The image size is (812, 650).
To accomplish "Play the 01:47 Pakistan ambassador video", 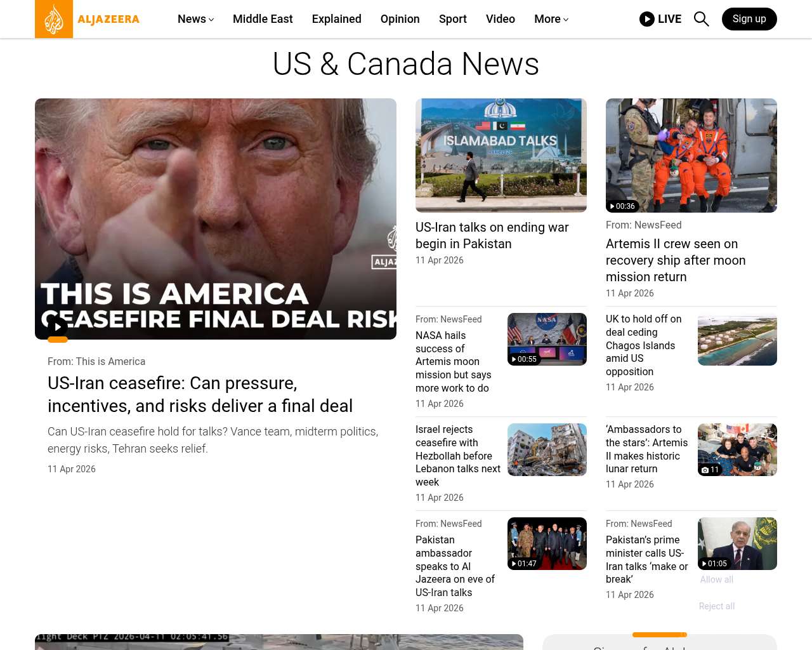I will [x=523, y=564].
